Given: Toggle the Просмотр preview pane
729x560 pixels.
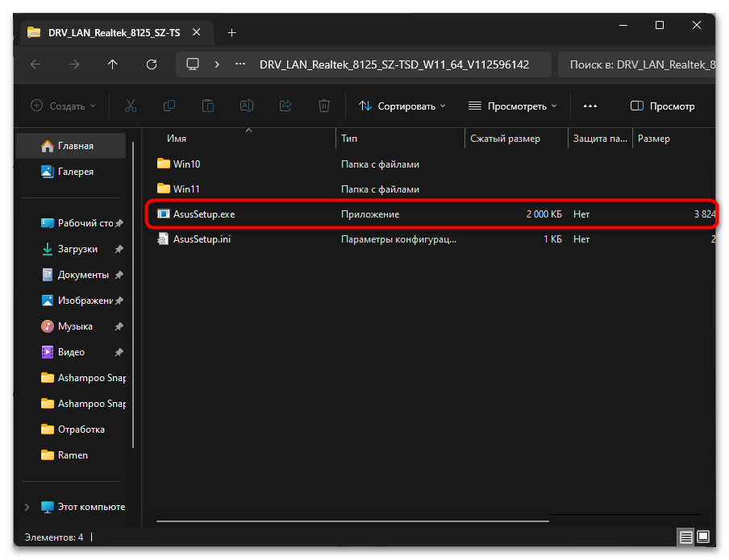Looking at the screenshot, I should click(x=663, y=106).
